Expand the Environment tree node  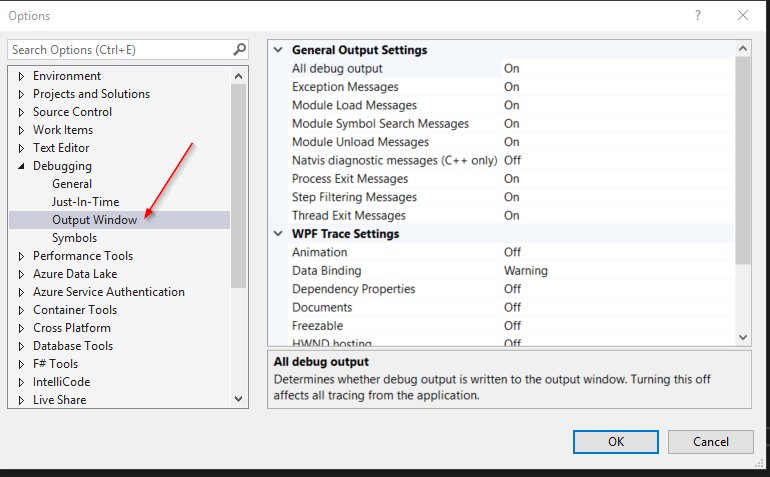[21, 76]
